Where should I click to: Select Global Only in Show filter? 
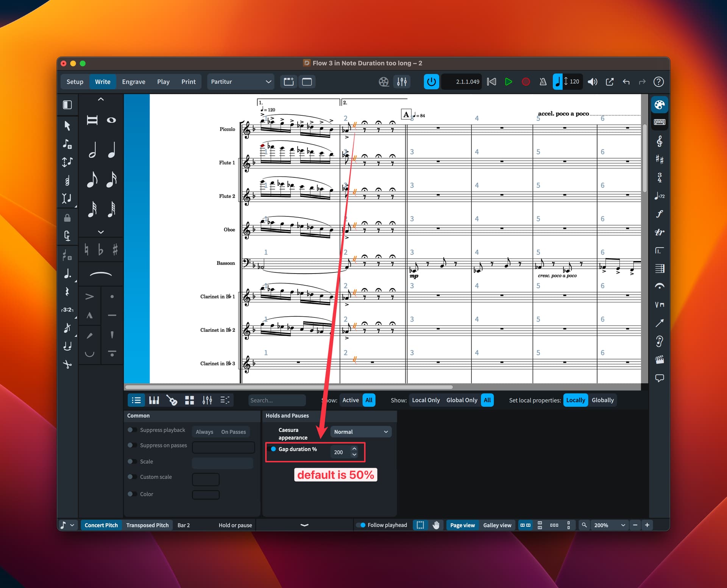coord(462,400)
